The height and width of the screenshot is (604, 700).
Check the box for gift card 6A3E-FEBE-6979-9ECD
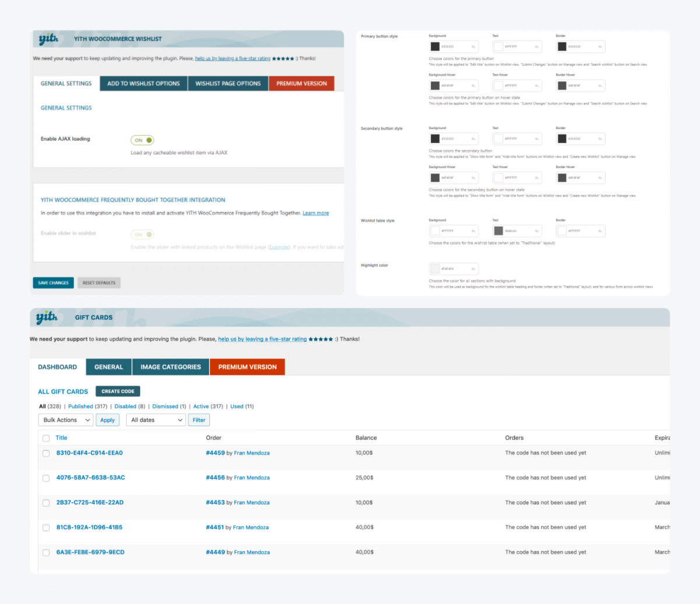pos(46,553)
